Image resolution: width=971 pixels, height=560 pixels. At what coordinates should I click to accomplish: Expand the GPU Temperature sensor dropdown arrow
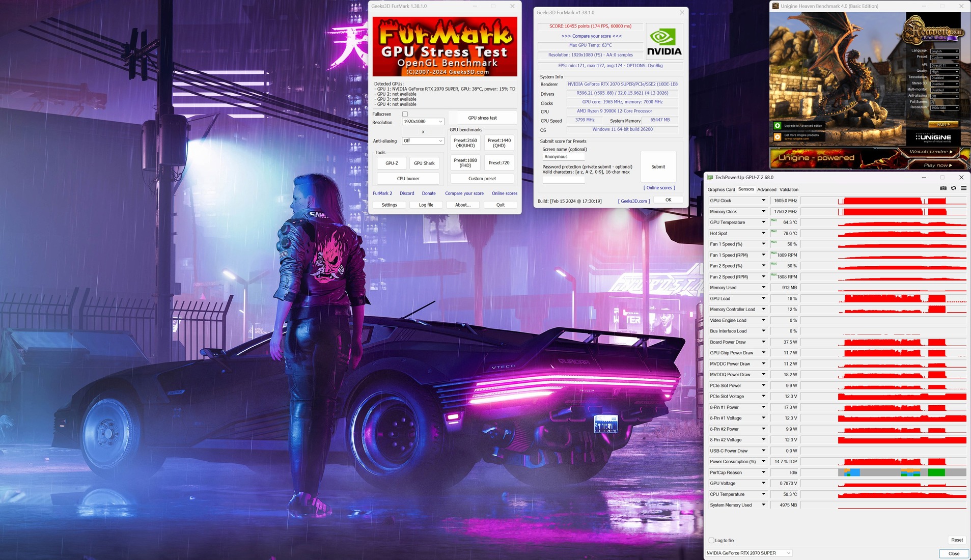[763, 222]
